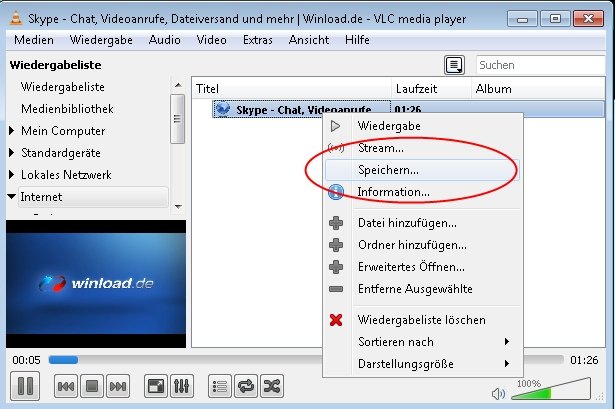Screen dimensions: 615x409
Task: Expand Sortieren nach submenu
Action: pos(423,342)
